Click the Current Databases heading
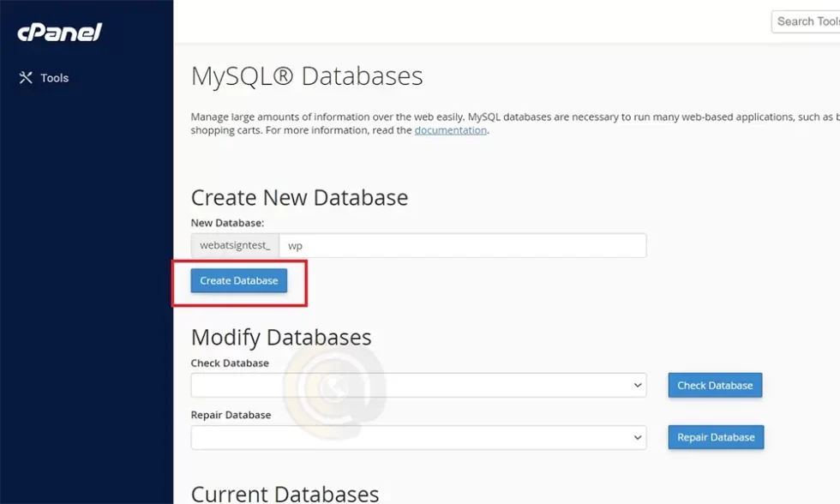The image size is (840, 504). [285, 493]
